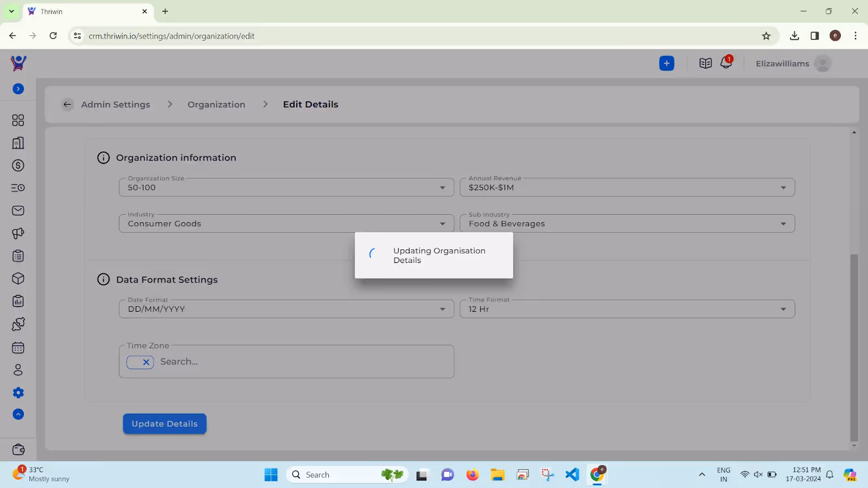Open the products cube icon in sidebar
The width and height of the screenshot is (868, 488).
(x=18, y=278)
